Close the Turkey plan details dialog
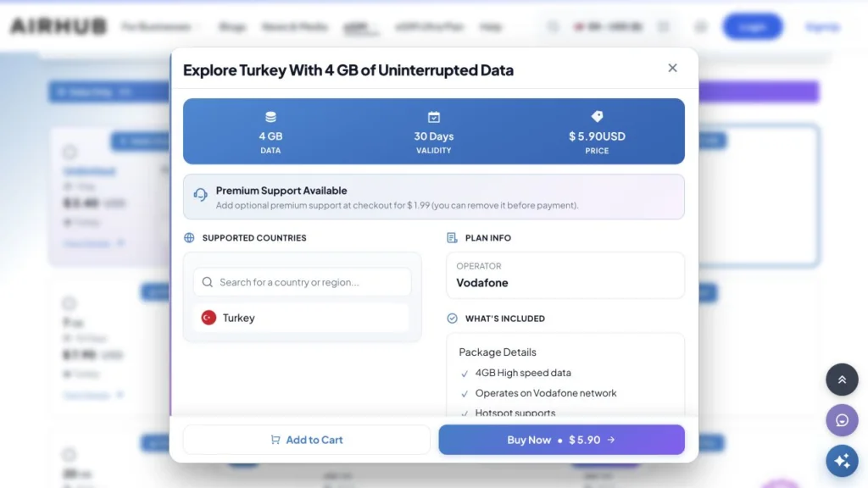This screenshot has width=868, height=488. 672,68
